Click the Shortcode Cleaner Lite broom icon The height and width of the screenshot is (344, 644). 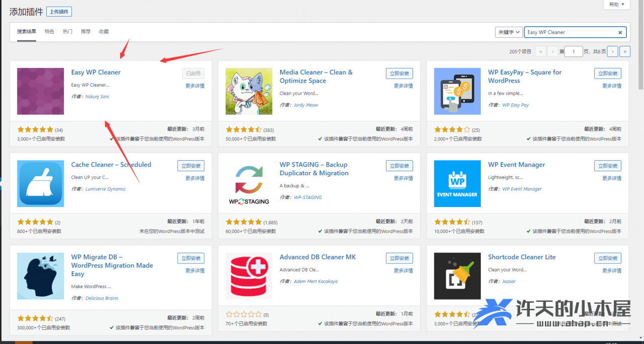point(457,276)
